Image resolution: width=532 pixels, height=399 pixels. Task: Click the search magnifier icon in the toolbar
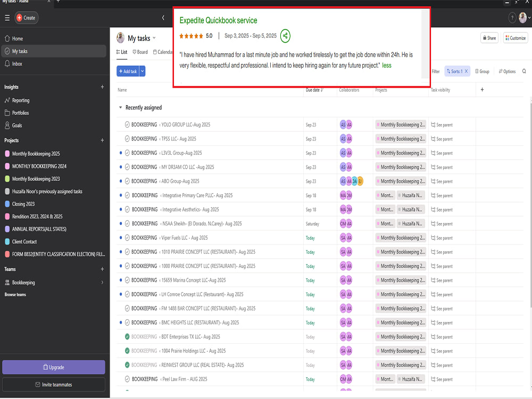(524, 71)
